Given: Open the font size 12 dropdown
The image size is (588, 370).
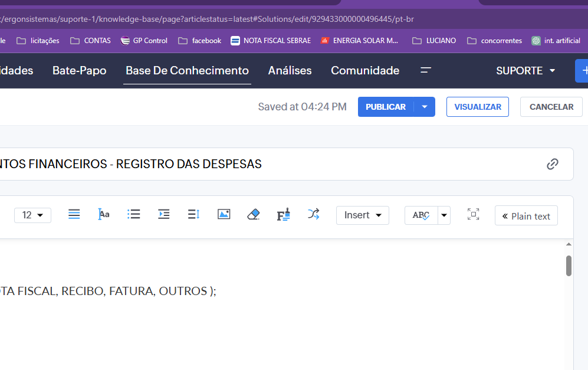Looking at the screenshot, I should click(x=32, y=215).
